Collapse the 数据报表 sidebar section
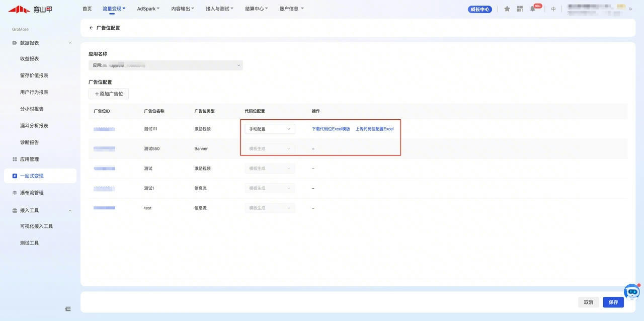The image size is (644, 321). tap(70, 43)
